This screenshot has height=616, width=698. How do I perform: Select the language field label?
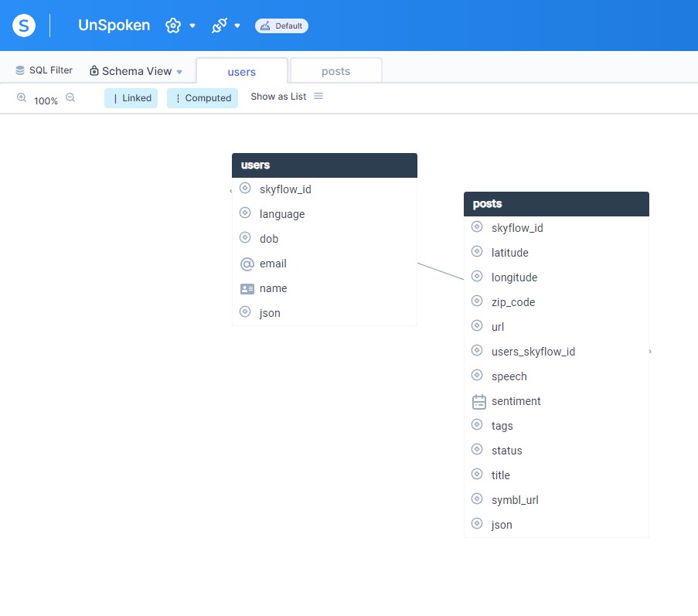pyautogui.click(x=282, y=215)
